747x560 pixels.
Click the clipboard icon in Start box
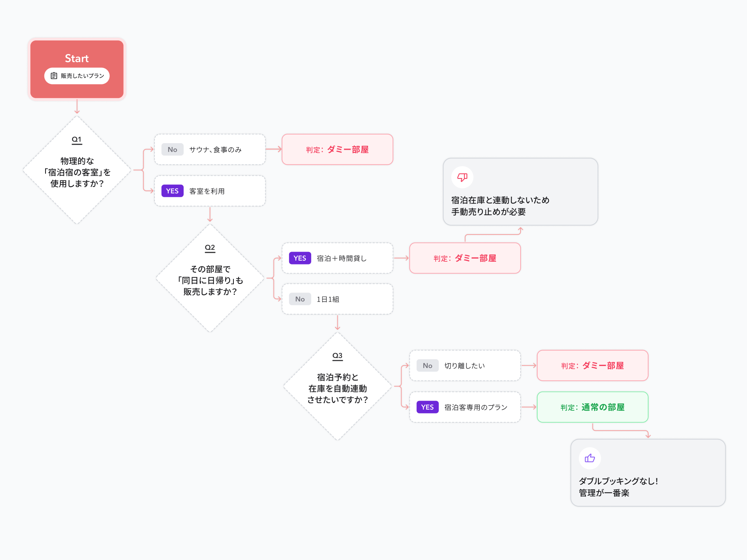click(x=54, y=76)
